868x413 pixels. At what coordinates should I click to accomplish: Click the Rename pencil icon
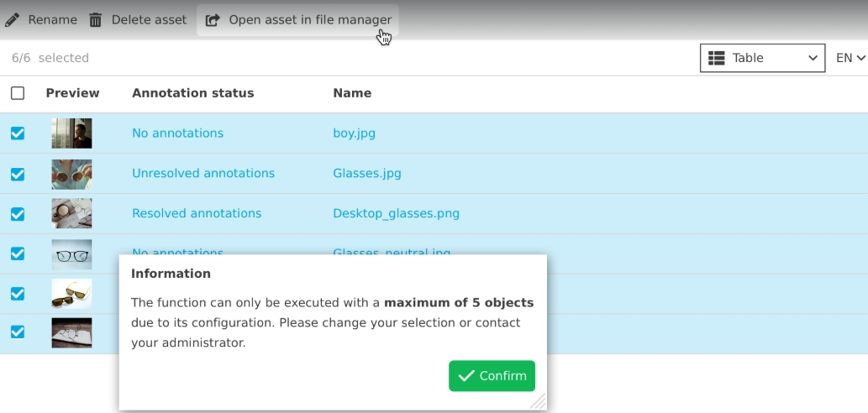coord(12,19)
